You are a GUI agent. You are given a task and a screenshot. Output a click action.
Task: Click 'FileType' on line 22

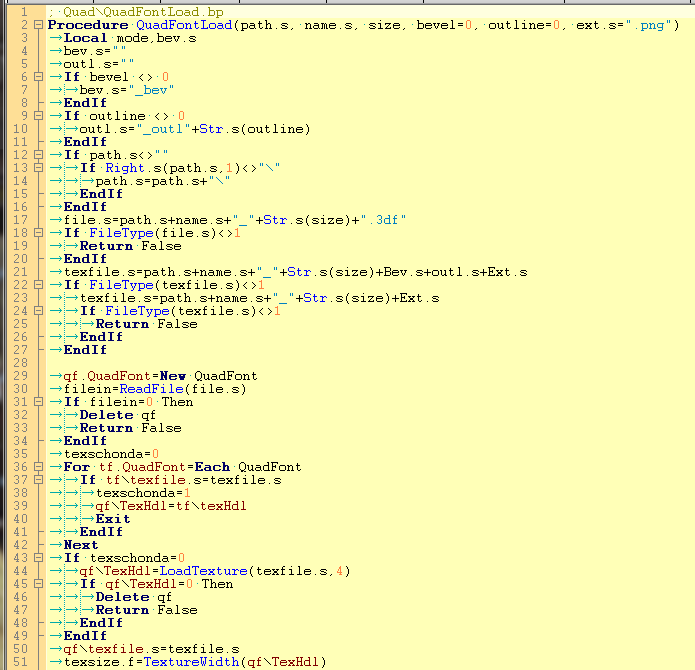(x=121, y=284)
